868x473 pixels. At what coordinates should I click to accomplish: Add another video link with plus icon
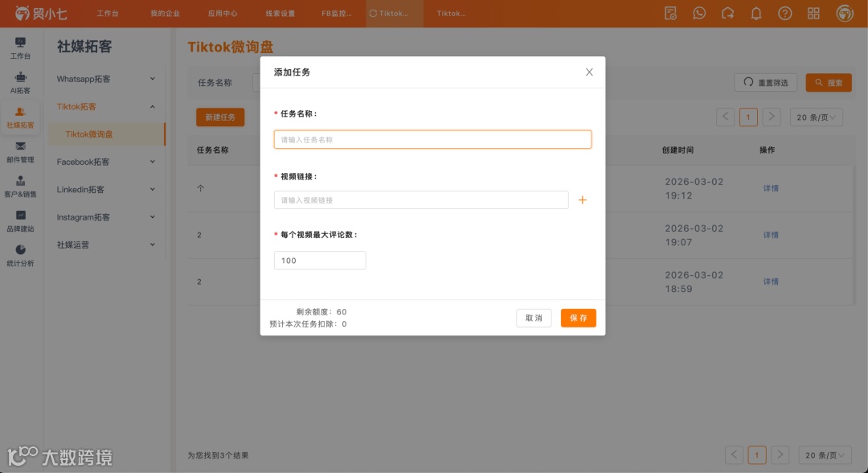coord(583,200)
